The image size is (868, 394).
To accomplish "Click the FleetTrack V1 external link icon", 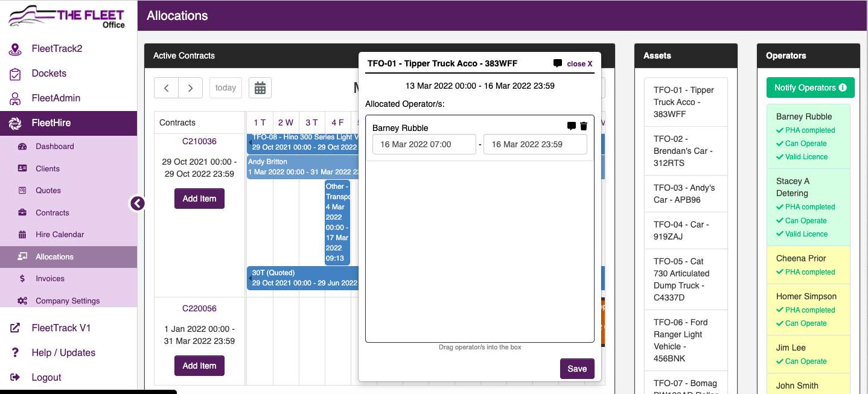I will click(15, 328).
